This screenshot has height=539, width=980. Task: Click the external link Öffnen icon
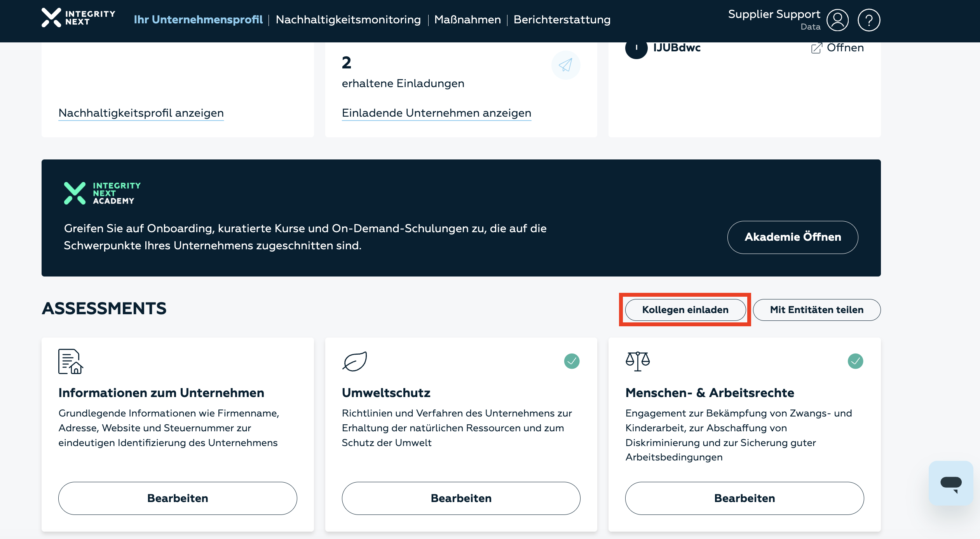pyautogui.click(x=816, y=48)
